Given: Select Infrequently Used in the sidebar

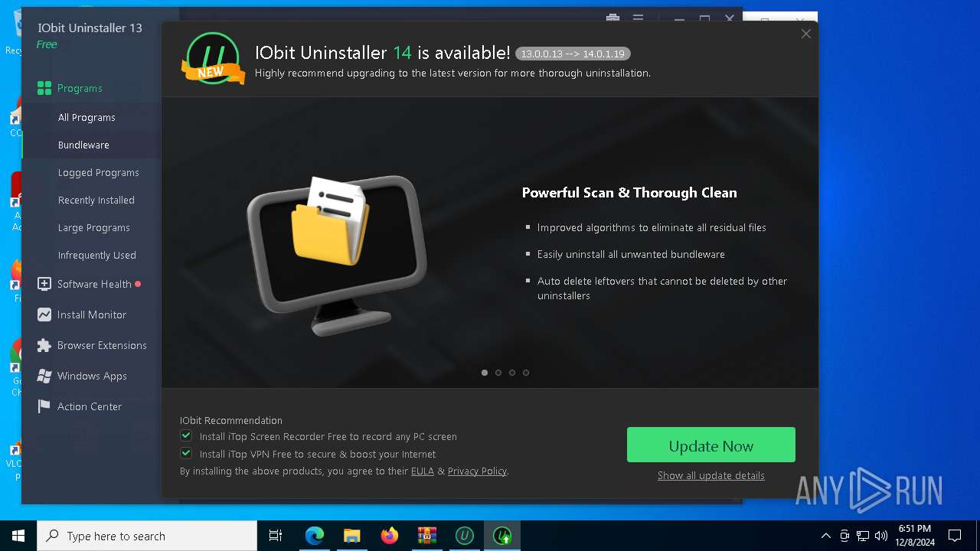Looking at the screenshot, I should pos(96,255).
